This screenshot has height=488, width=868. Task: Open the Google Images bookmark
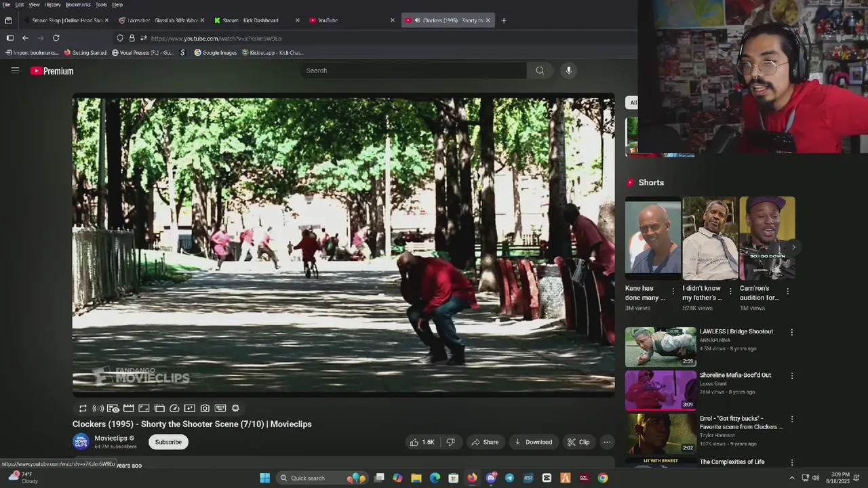[216, 52]
